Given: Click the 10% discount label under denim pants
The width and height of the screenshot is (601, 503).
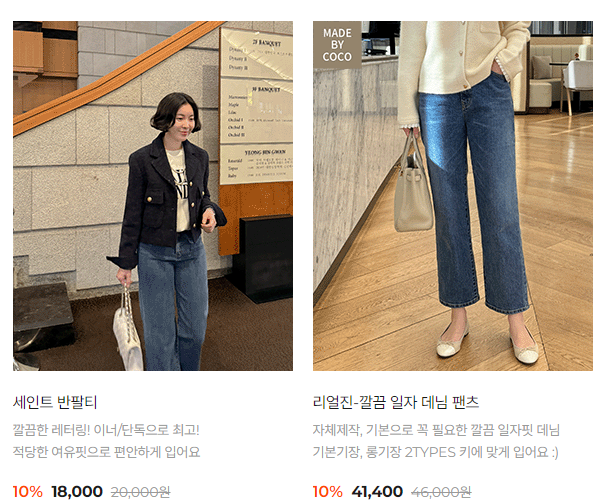Looking at the screenshot, I should pos(328,491).
